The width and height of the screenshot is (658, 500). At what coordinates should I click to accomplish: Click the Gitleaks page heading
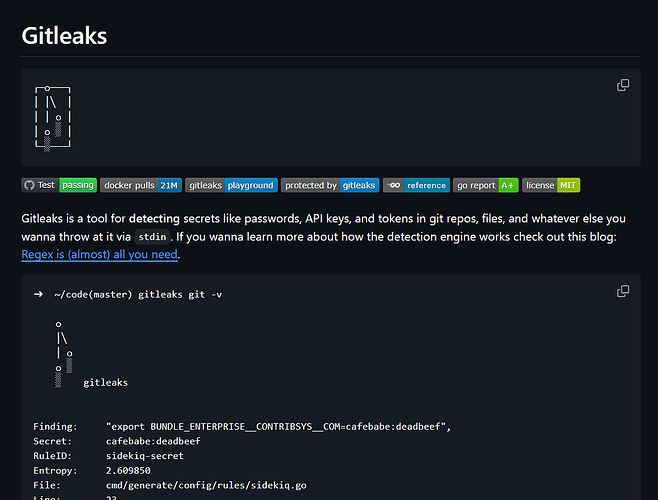point(64,36)
